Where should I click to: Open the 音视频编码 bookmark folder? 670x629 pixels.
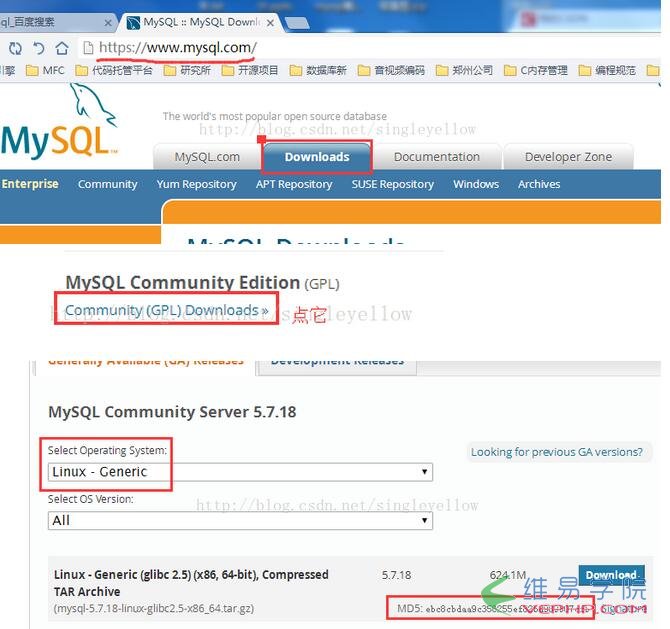[391, 70]
